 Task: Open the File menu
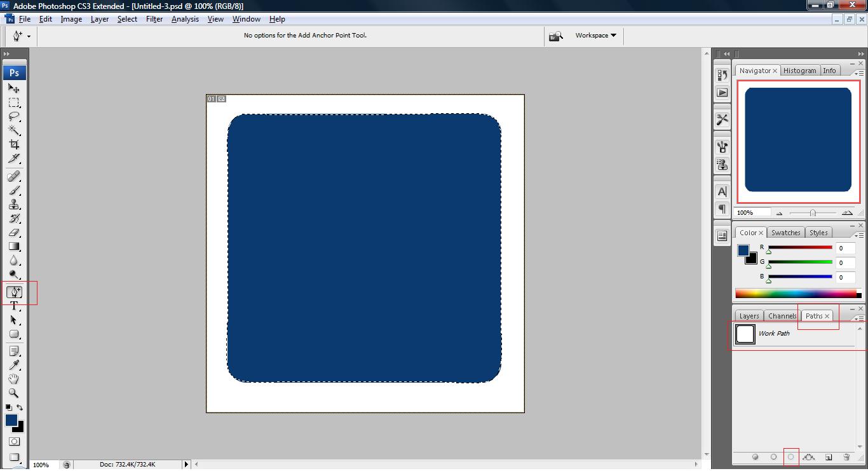[x=25, y=19]
